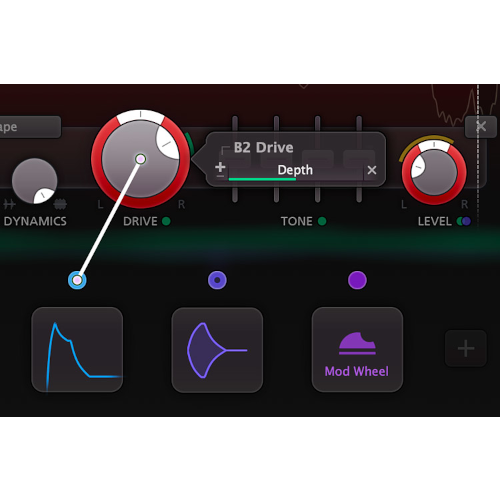Click the modulation target dot on Drive knob
This screenshot has height=500, width=500.
point(141,159)
